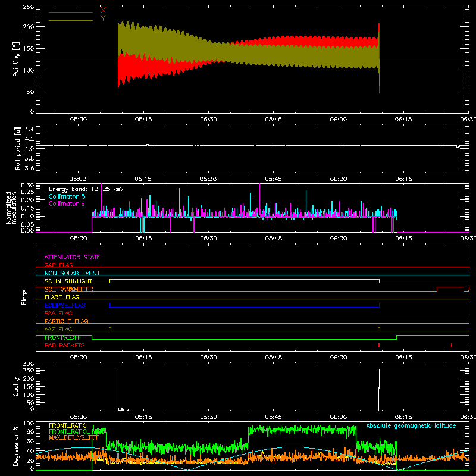
Task: Click the '3.6' tick on Roll period axis
Action: coord(29,168)
